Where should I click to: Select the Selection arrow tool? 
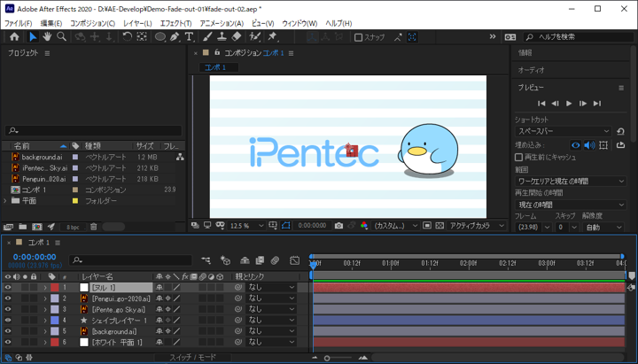click(x=33, y=37)
